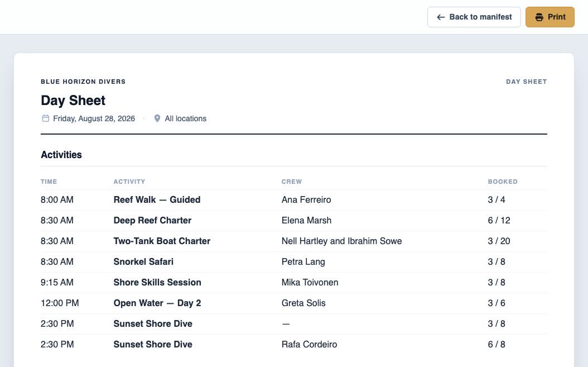Click the 9:15 AM time cell
Screen dimensions: 588x367
[x=57, y=282]
